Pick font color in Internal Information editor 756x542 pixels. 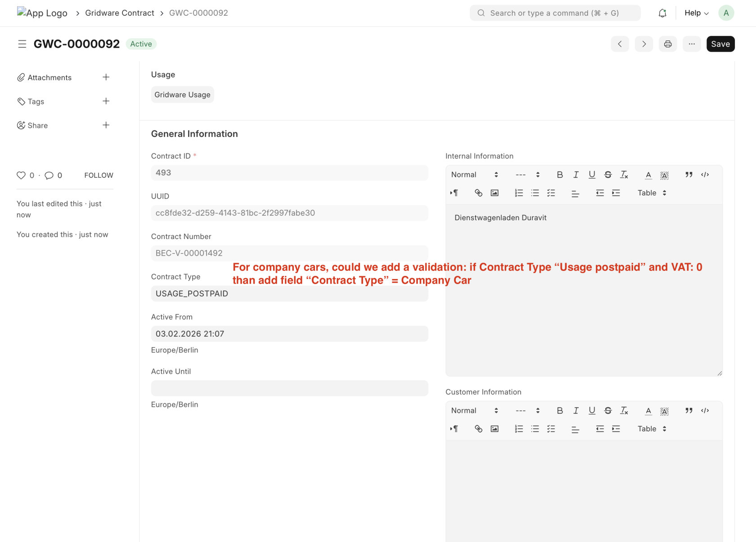click(648, 175)
